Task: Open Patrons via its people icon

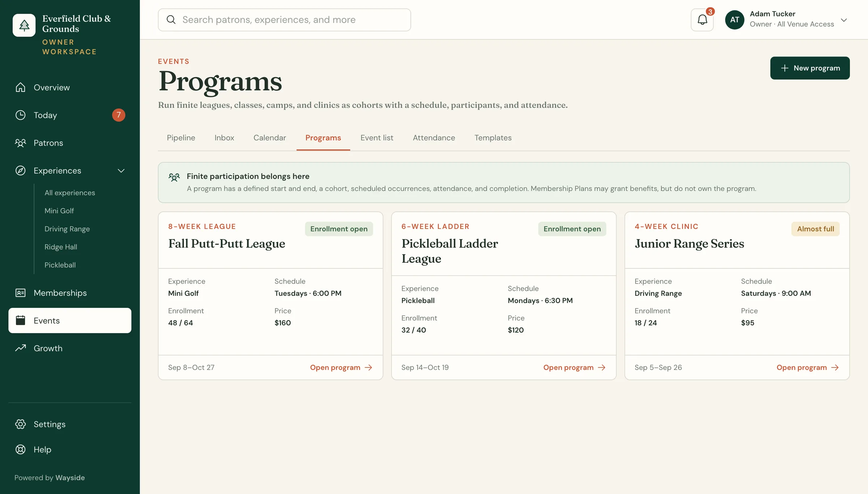Action: tap(21, 143)
